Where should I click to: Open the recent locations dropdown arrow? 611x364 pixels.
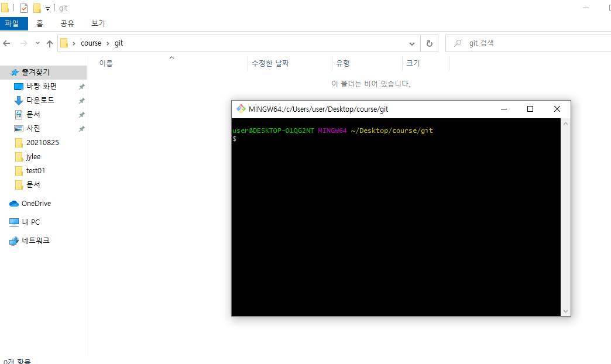point(37,43)
